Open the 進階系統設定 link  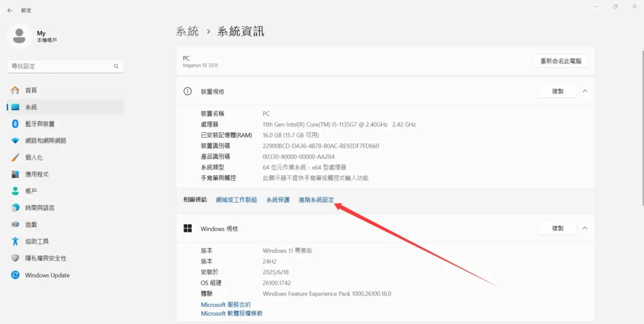point(317,200)
